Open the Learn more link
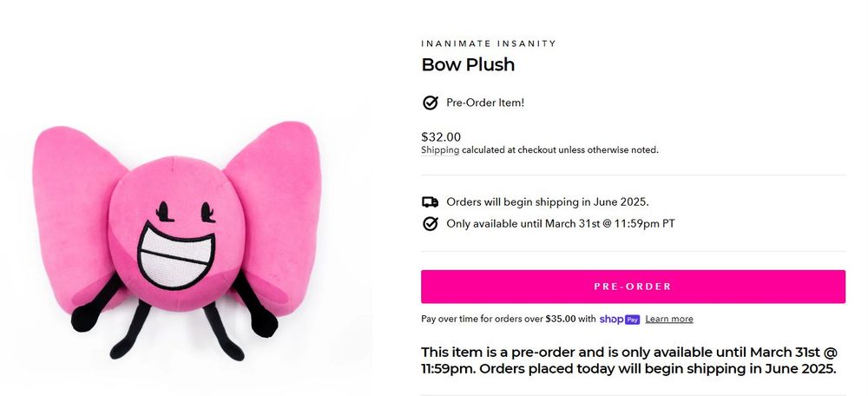This screenshot has height=396, width=868. point(669,319)
